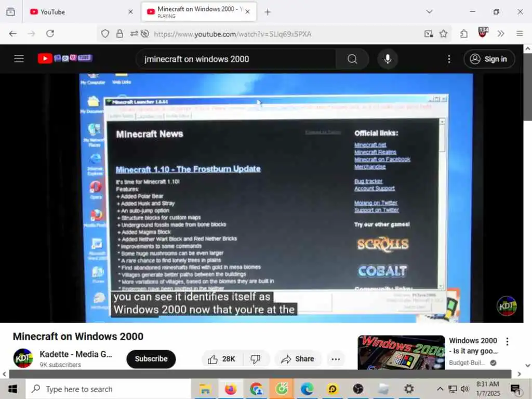The height and width of the screenshot is (399, 532).
Task: Dislike the video with thumbs down
Action: [256, 359]
